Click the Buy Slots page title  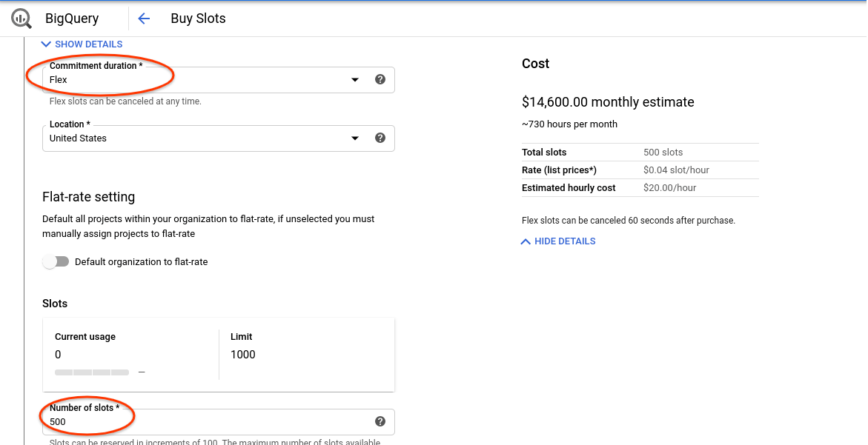(198, 19)
